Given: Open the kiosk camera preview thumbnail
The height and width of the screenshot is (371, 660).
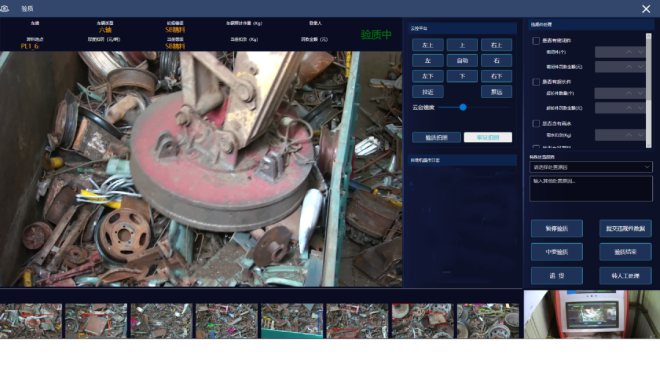Looking at the screenshot, I should point(592,314).
